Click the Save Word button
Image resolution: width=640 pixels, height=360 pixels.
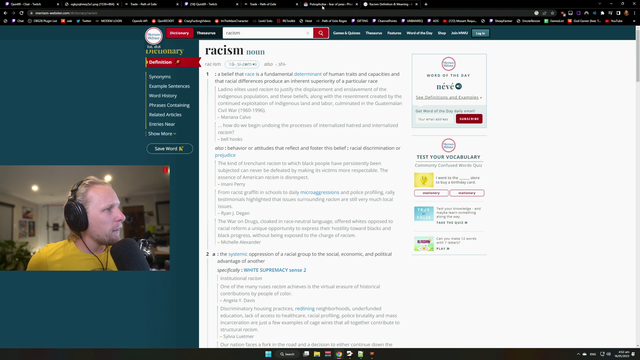[169, 149]
